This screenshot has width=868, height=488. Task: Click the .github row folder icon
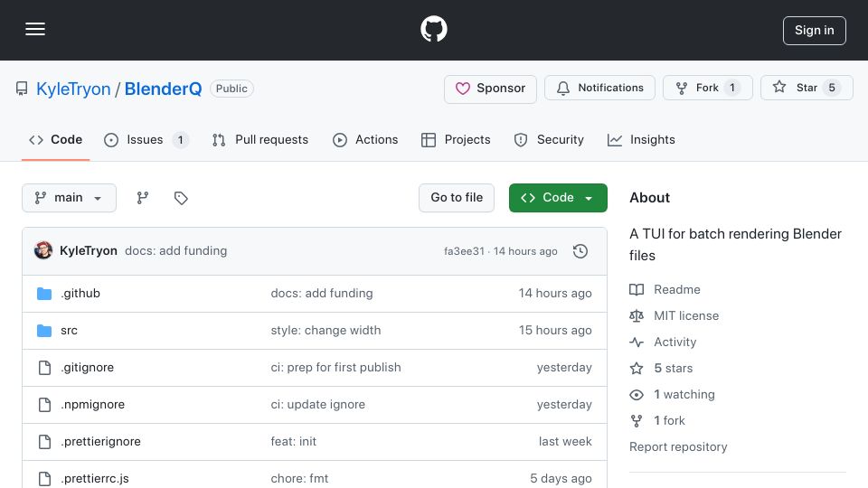(44, 293)
